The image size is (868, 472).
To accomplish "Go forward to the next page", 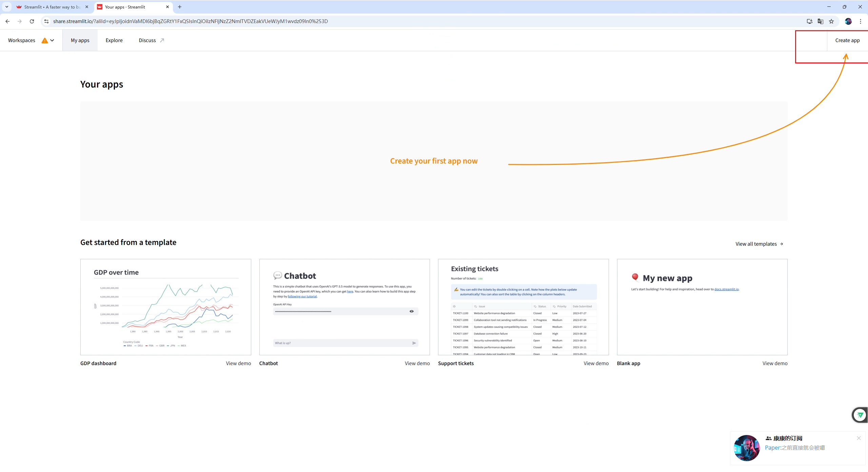I will coord(20,21).
